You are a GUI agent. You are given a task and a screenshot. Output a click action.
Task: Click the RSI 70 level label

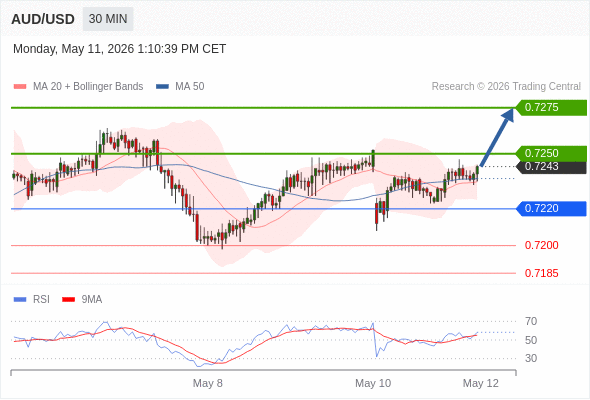[531, 321]
